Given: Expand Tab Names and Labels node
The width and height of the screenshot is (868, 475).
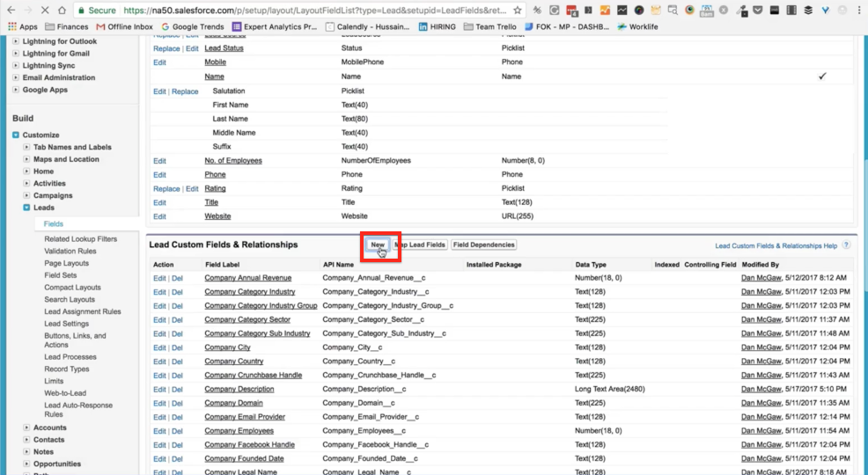Looking at the screenshot, I should pyautogui.click(x=26, y=147).
